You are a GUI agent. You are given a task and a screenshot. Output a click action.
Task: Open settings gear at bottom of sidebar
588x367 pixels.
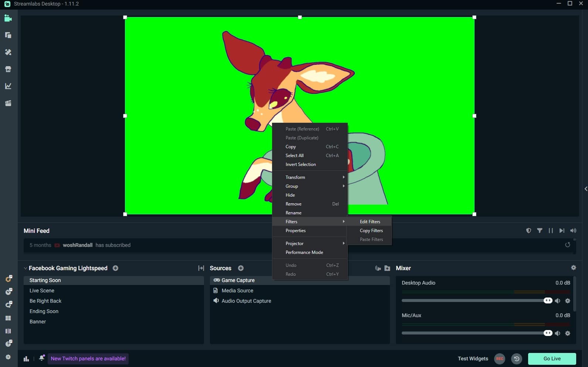pos(8,357)
